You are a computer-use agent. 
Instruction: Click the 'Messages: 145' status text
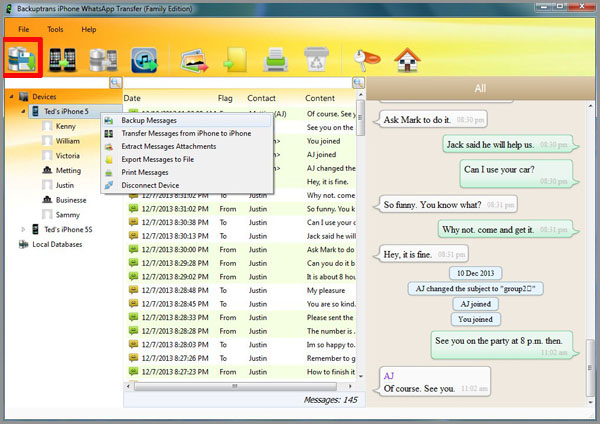tap(331, 400)
